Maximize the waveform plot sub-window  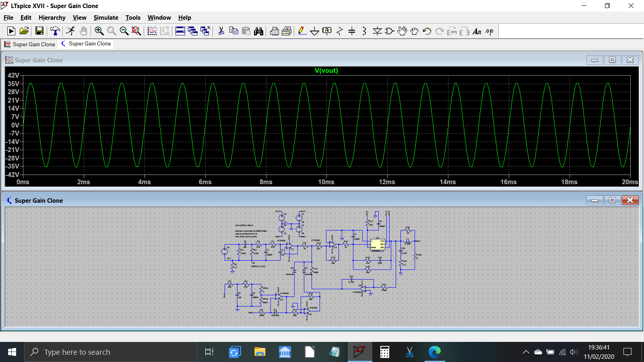coord(612,60)
